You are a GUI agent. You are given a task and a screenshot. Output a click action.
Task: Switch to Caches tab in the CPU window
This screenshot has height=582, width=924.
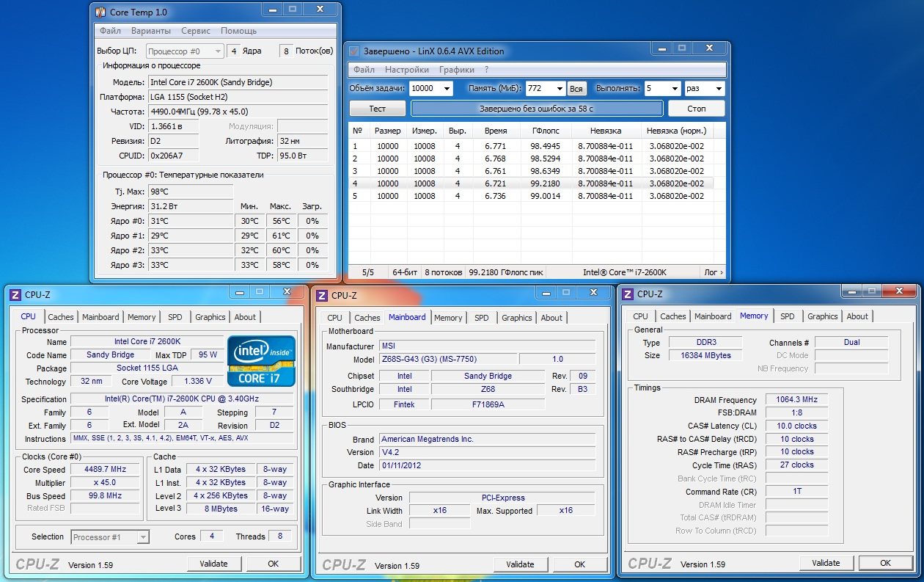coord(61,317)
